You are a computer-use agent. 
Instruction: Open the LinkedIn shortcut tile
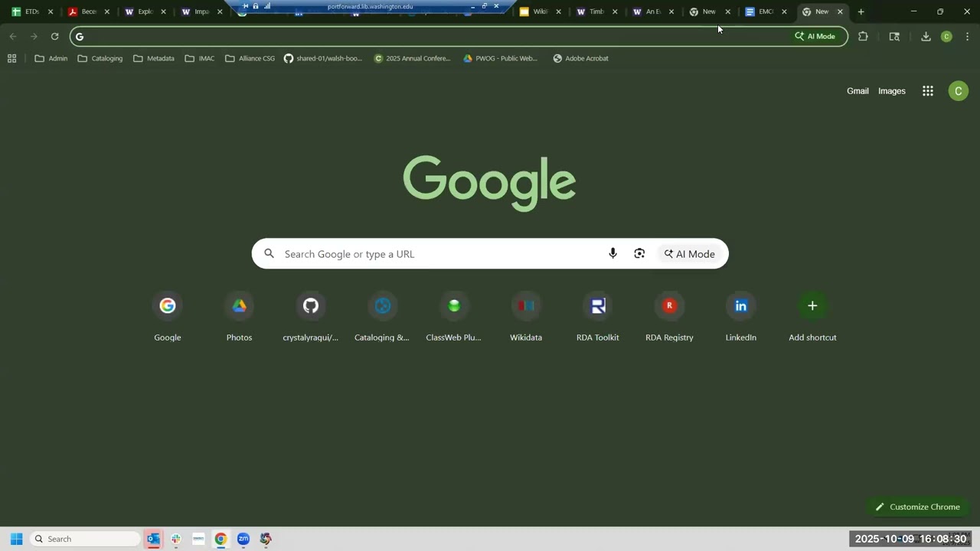point(741,317)
